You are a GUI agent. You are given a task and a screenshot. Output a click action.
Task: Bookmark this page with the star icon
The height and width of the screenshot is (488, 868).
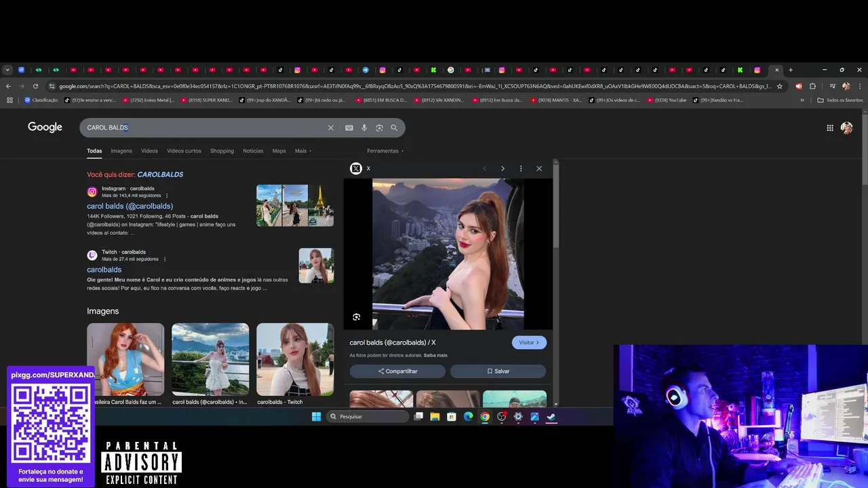(780, 86)
